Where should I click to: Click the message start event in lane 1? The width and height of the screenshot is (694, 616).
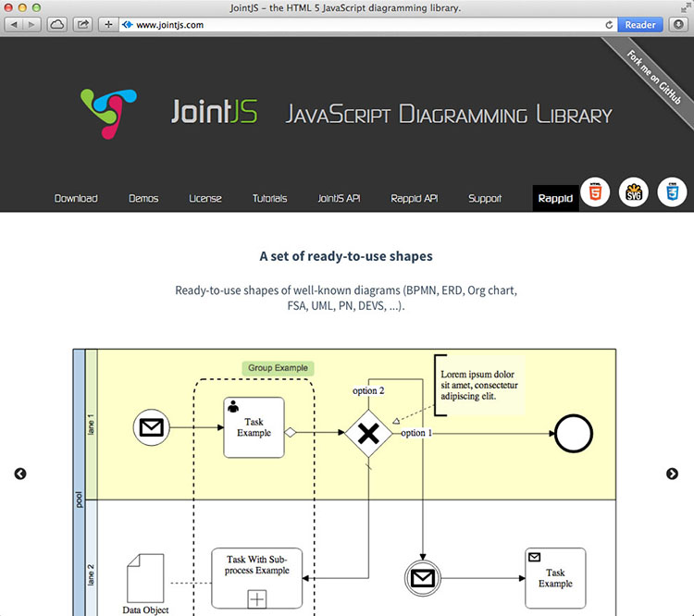(152, 427)
